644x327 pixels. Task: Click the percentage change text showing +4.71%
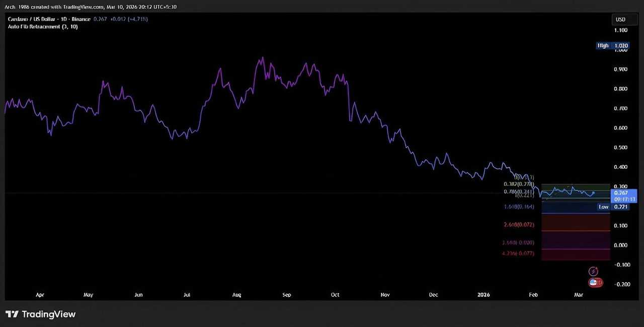click(x=137, y=19)
